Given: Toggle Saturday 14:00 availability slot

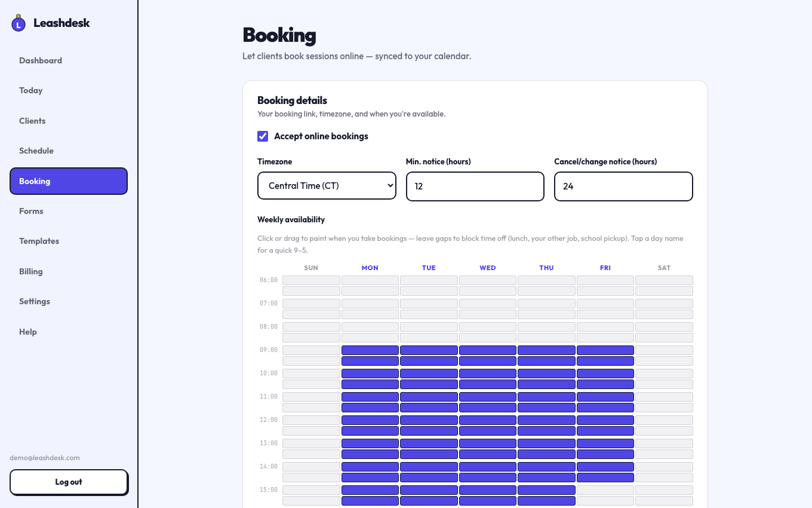Looking at the screenshot, I should point(664,467).
